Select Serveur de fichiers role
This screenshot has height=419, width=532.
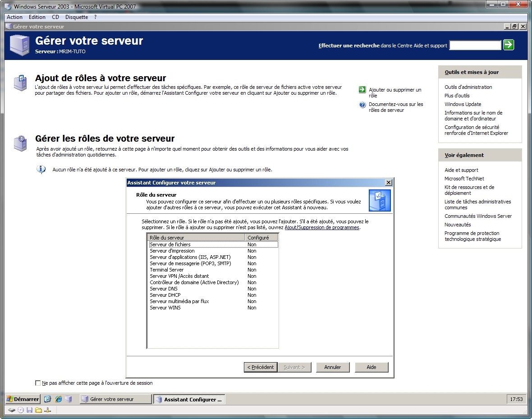[x=213, y=244]
